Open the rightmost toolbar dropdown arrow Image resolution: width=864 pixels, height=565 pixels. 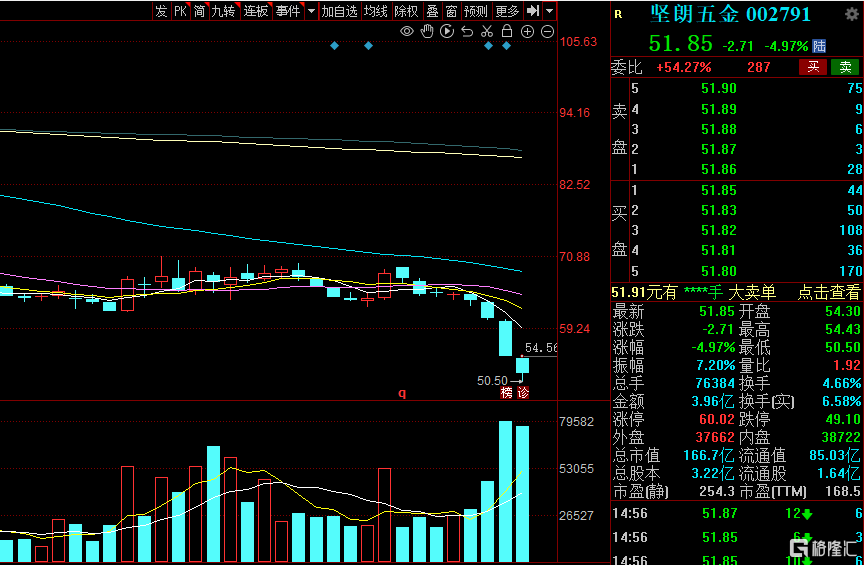(549, 10)
